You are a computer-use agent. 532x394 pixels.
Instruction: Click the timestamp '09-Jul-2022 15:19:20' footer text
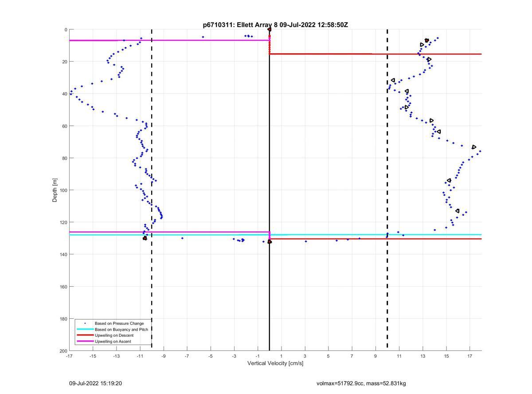[95, 383]
